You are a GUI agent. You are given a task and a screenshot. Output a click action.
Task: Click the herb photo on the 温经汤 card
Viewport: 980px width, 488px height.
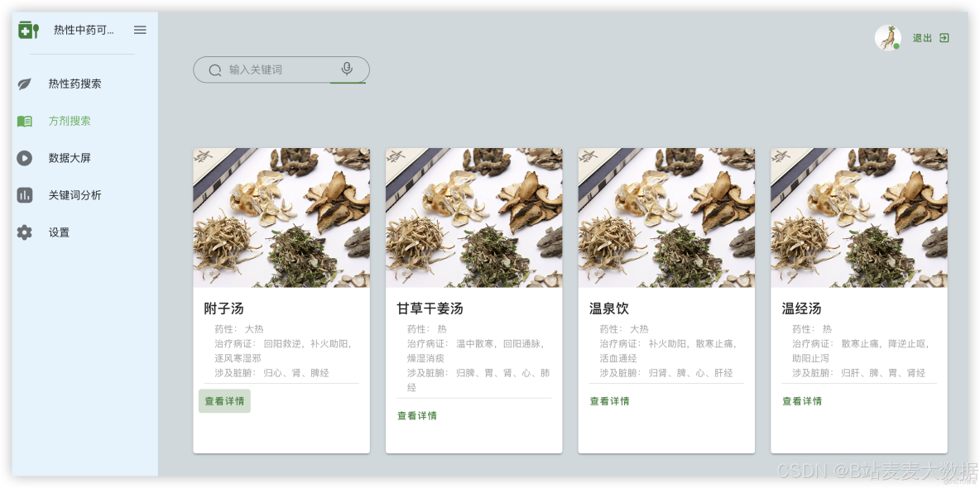(858, 217)
